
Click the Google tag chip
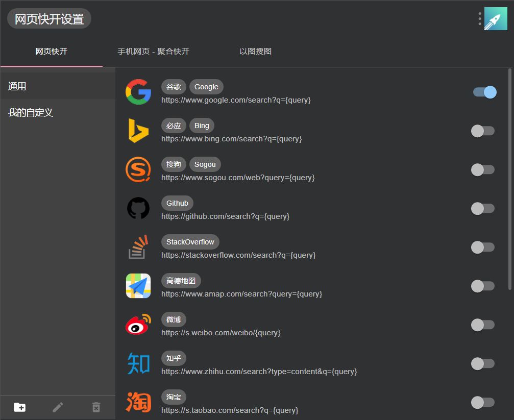(206, 87)
